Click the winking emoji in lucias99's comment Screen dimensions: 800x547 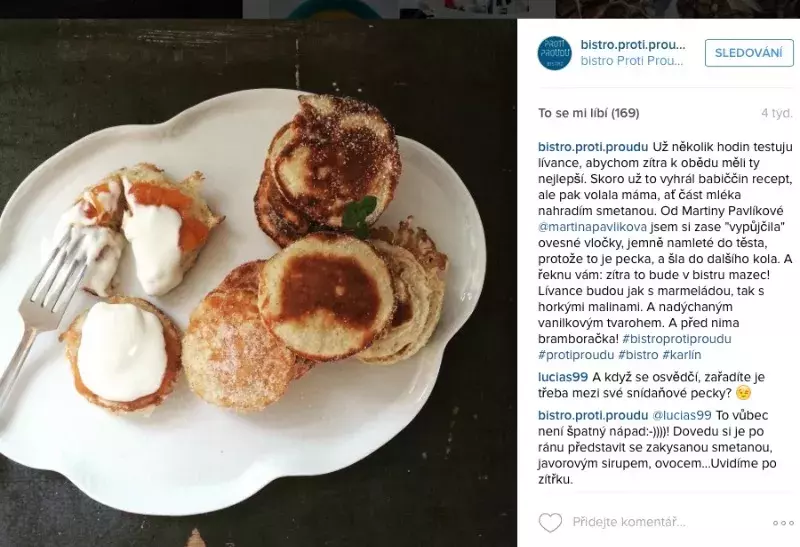coord(744,393)
